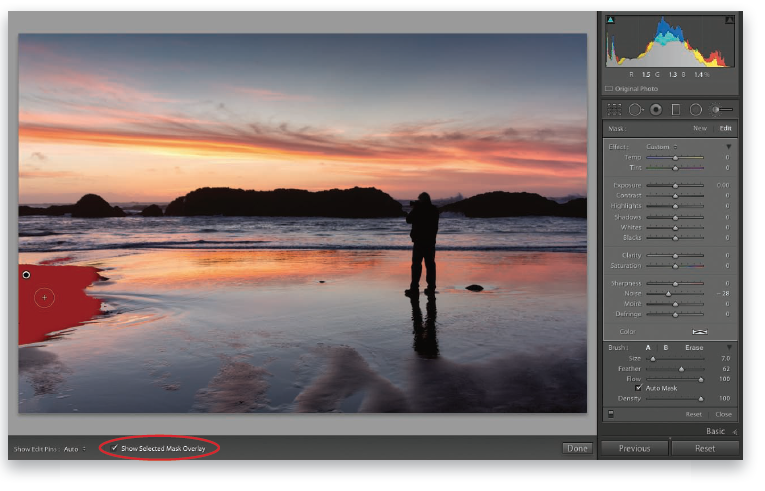This screenshot has width=765, height=491.
Task: Select the Red Eye Correction tool
Action: point(656,109)
